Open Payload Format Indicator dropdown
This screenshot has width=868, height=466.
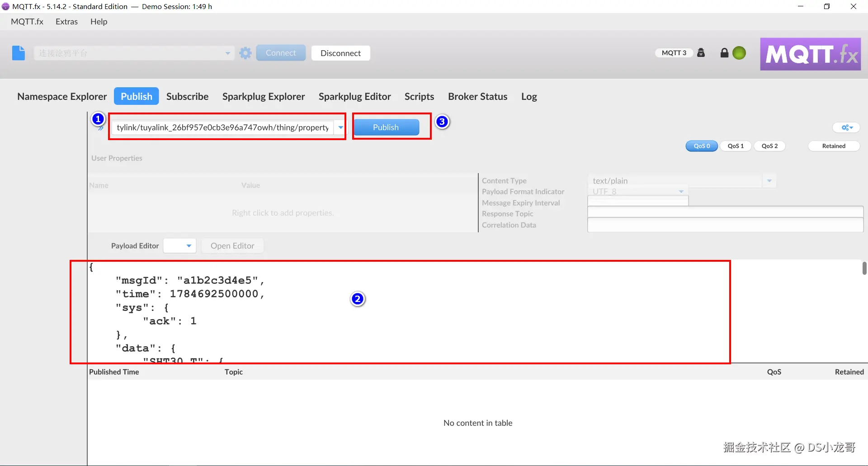[x=681, y=192]
